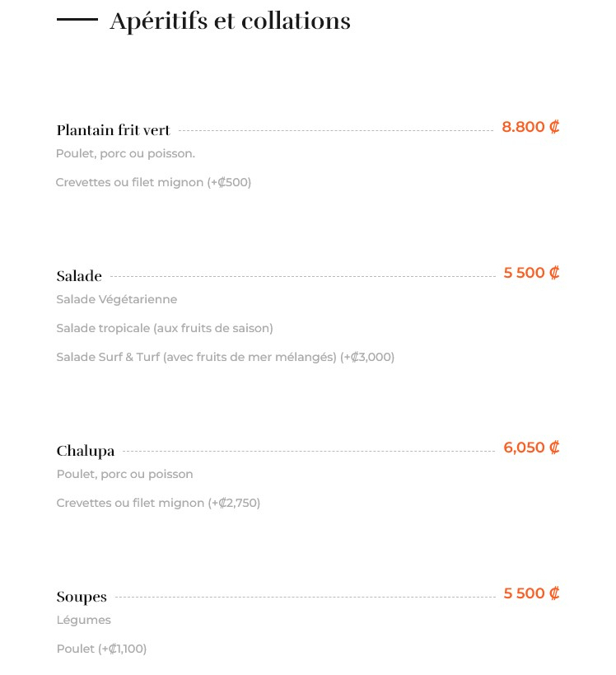Click the black line beside the heading
Viewport: 616px width, 675px height.
click(77, 20)
